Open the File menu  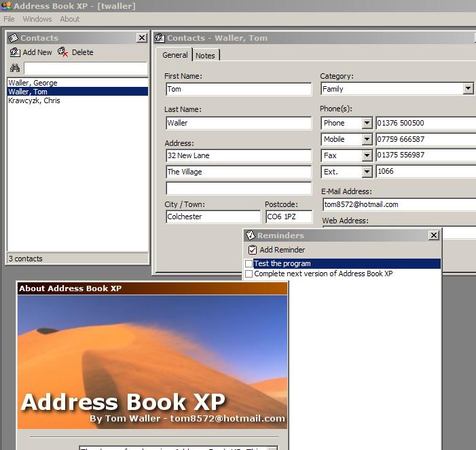(9, 19)
